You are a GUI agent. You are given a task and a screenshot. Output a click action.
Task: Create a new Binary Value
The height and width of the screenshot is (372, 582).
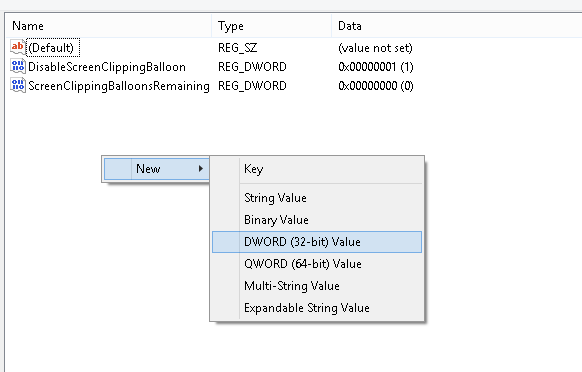[317, 220]
